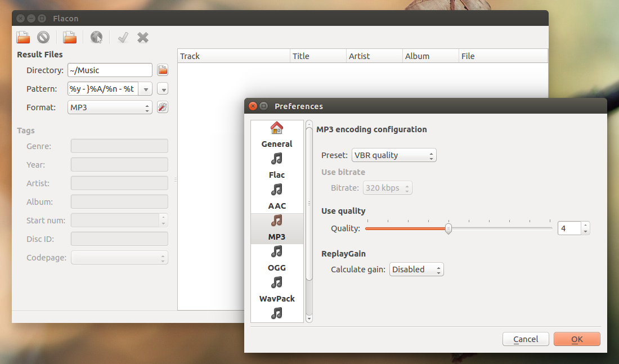Browse for output directory folder icon
Viewport: 619px width, 364px height.
tap(163, 70)
